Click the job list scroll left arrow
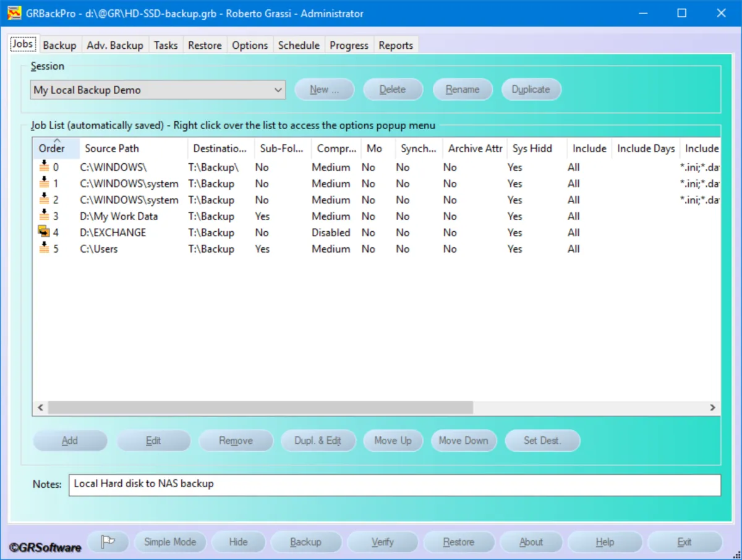Viewport: 742px width, 560px height. click(40, 407)
